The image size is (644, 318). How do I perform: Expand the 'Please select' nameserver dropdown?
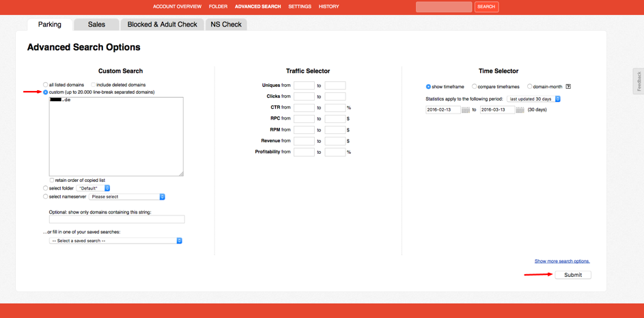point(127,197)
